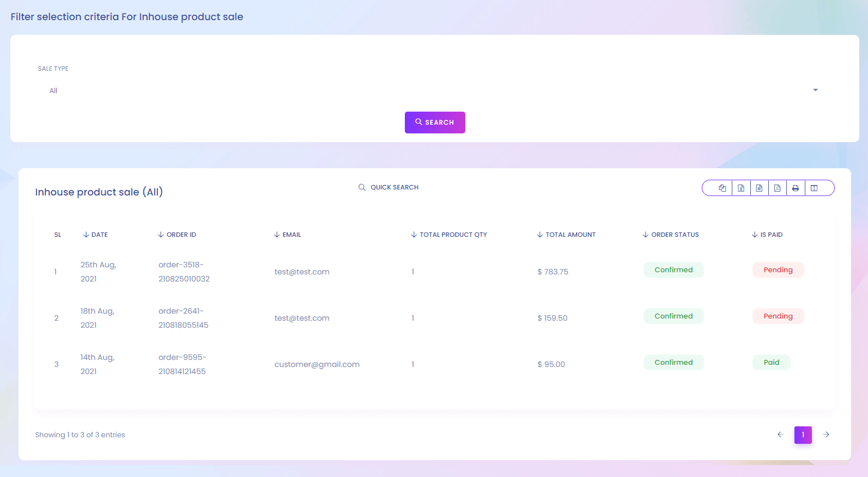The image size is (868, 477).
Task: Export the table as CSV file
Action: click(x=759, y=188)
